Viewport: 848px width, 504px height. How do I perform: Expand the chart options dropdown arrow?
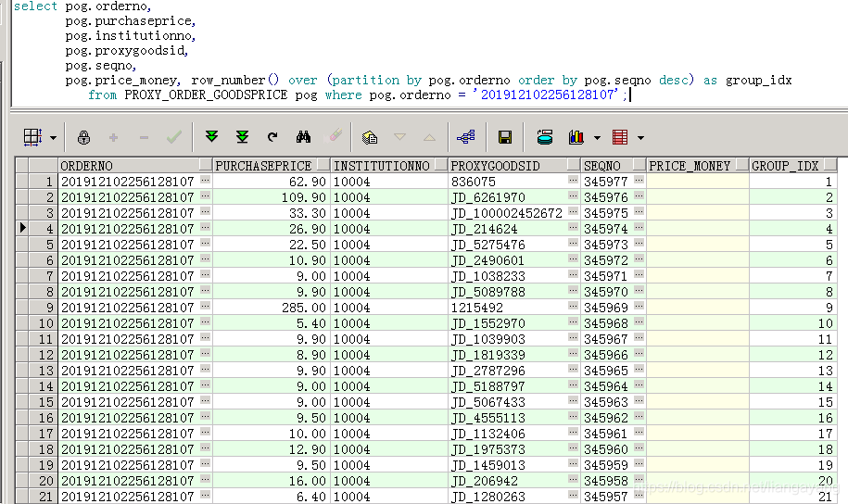[x=596, y=138]
